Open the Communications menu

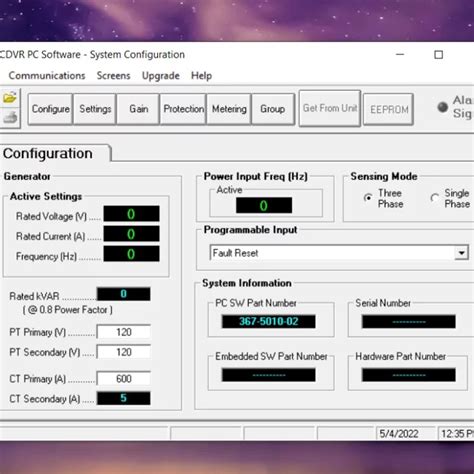[47, 76]
